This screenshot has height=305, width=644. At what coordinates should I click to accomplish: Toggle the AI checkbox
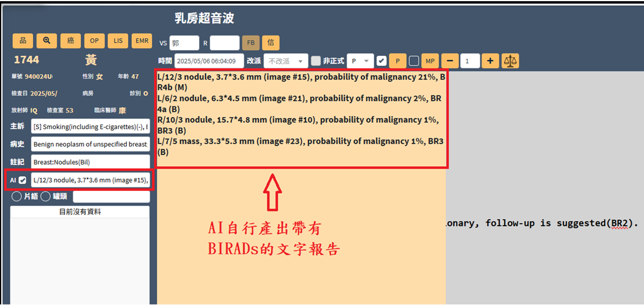(x=23, y=180)
